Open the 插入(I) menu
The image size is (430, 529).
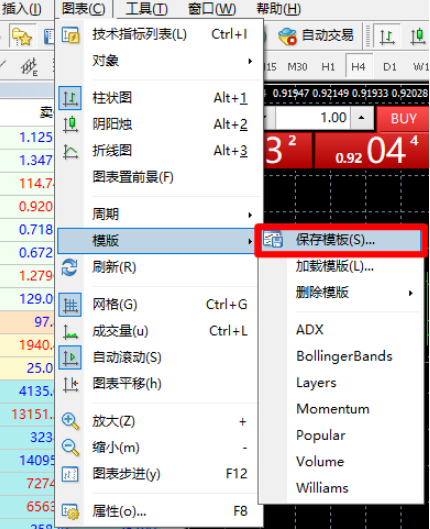click(x=22, y=8)
